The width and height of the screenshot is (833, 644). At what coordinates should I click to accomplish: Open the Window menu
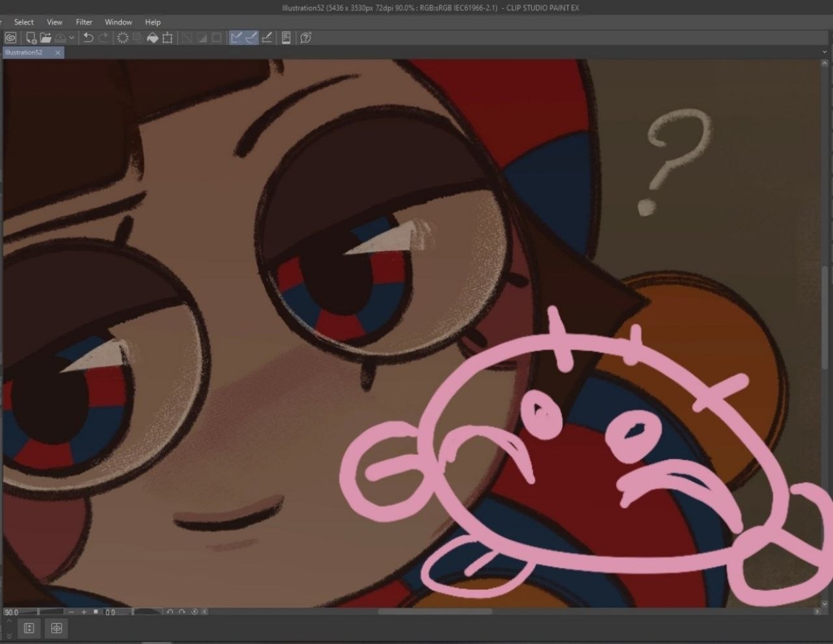click(x=118, y=22)
